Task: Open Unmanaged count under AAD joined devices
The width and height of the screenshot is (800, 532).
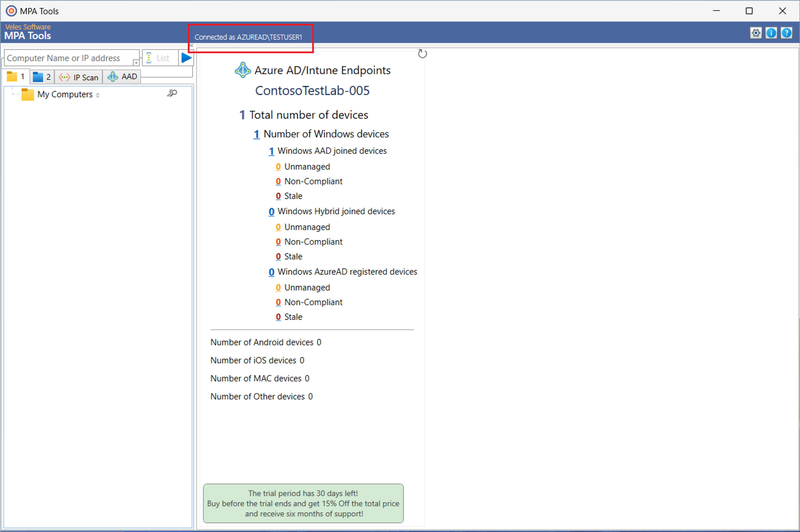Action: (x=278, y=167)
